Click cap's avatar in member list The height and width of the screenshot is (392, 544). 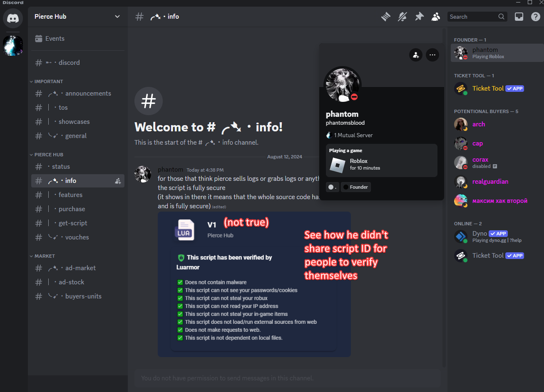tap(461, 143)
